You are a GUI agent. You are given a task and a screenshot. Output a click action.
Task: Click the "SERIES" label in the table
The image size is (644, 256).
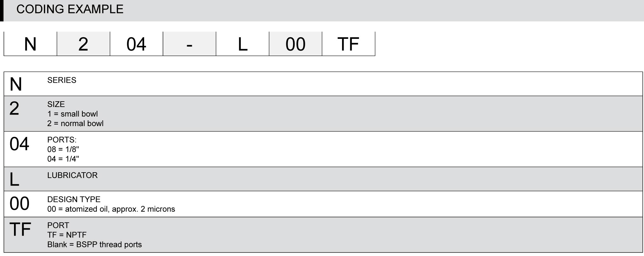(62, 80)
